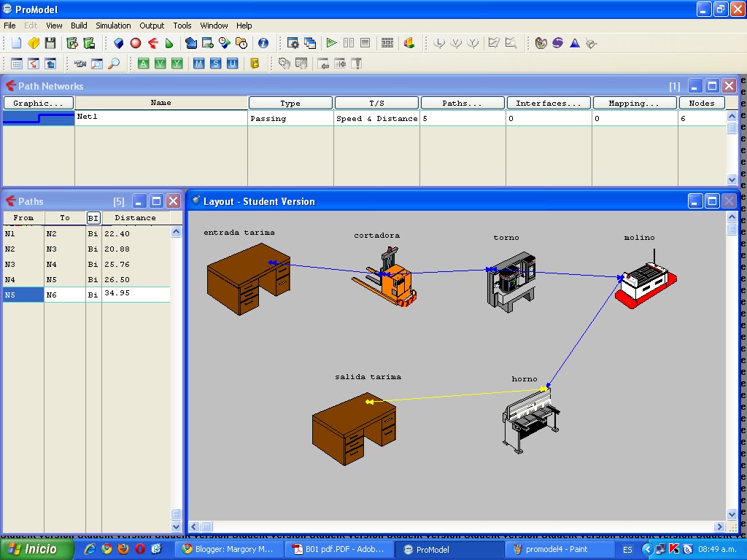Image resolution: width=747 pixels, height=560 pixels.
Task: Select the zoom magnifier tool
Action: click(115, 63)
